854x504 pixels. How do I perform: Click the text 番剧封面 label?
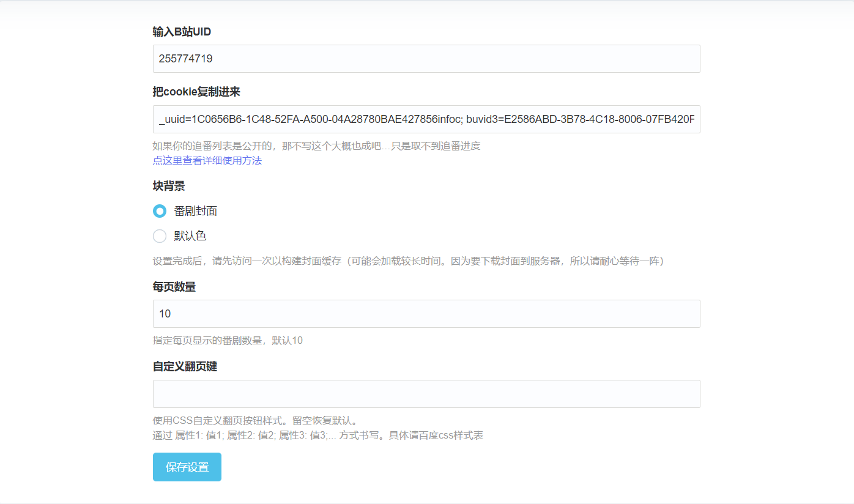196,211
